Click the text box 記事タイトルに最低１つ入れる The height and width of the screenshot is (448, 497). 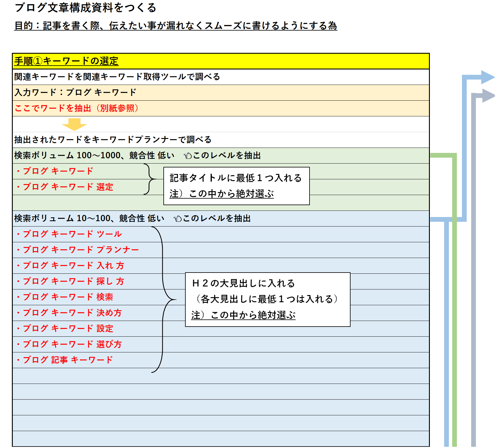click(236, 186)
